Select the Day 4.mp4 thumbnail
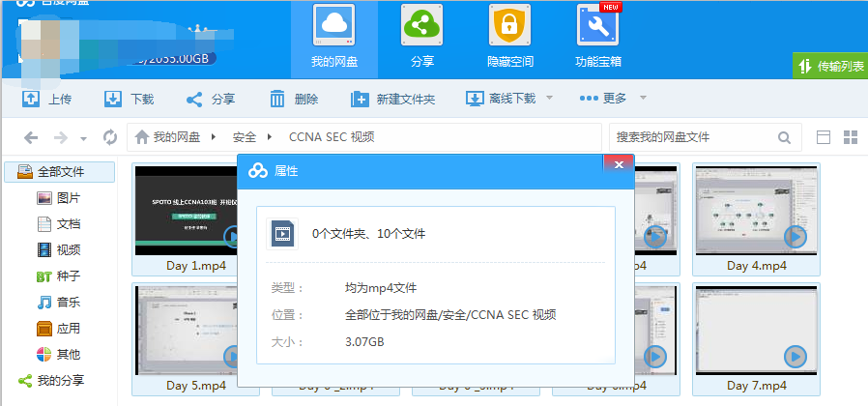 pyautogui.click(x=756, y=211)
